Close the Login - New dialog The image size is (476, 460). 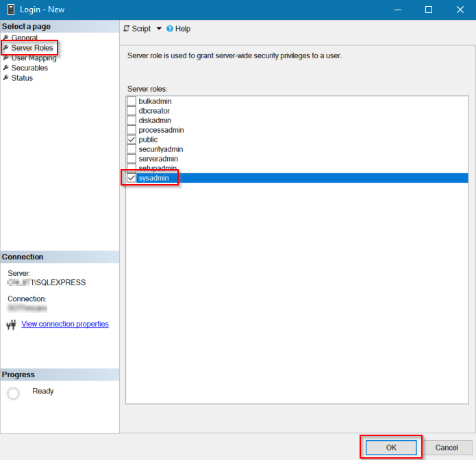click(x=460, y=10)
